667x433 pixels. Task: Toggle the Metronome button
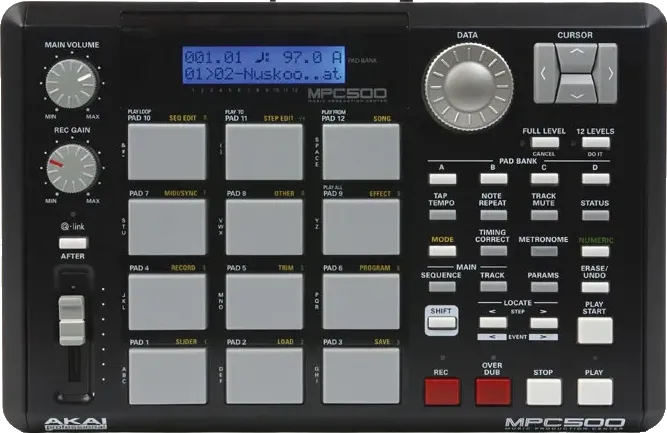[x=544, y=251]
